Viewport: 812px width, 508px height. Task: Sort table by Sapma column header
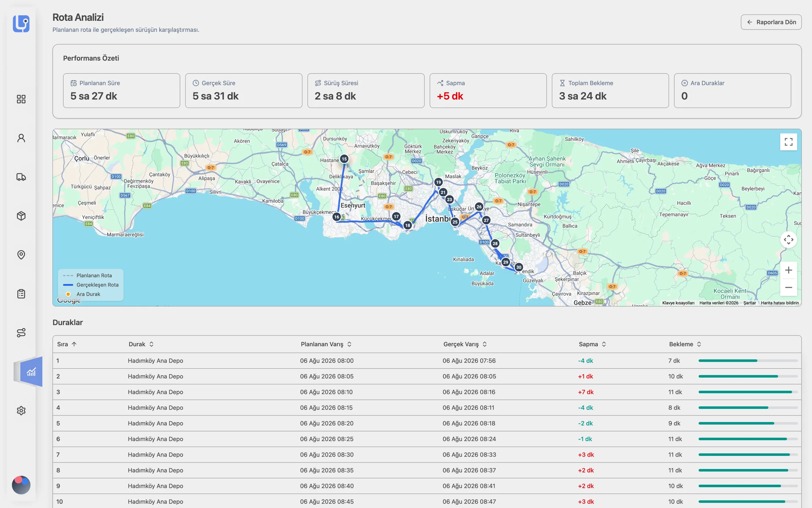pyautogui.click(x=592, y=344)
